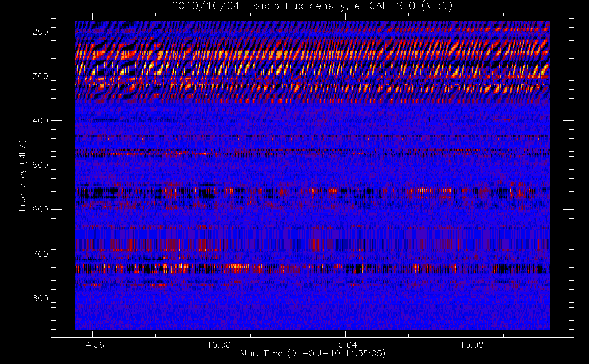Click the 800 frequency tick label
Viewport: 589px width, 364px height.
point(40,298)
